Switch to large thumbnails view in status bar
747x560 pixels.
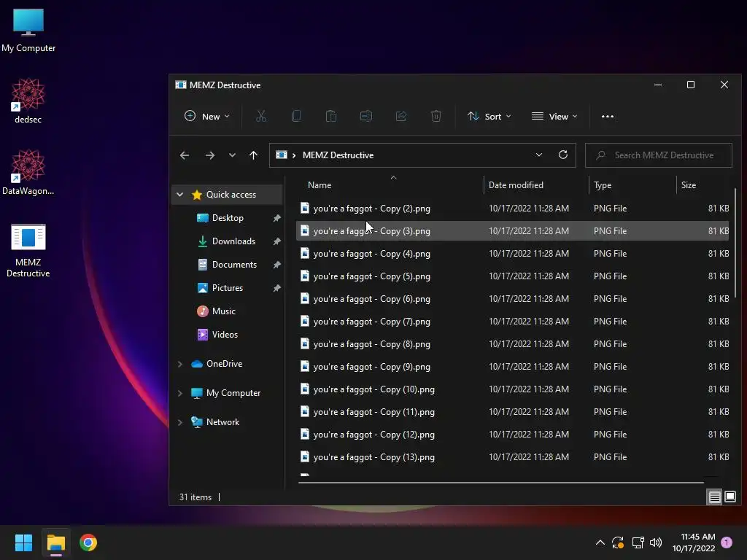pos(730,497)
